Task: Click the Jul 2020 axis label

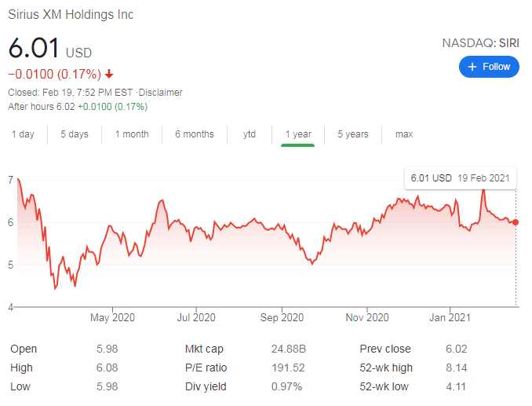Action: 196,317
